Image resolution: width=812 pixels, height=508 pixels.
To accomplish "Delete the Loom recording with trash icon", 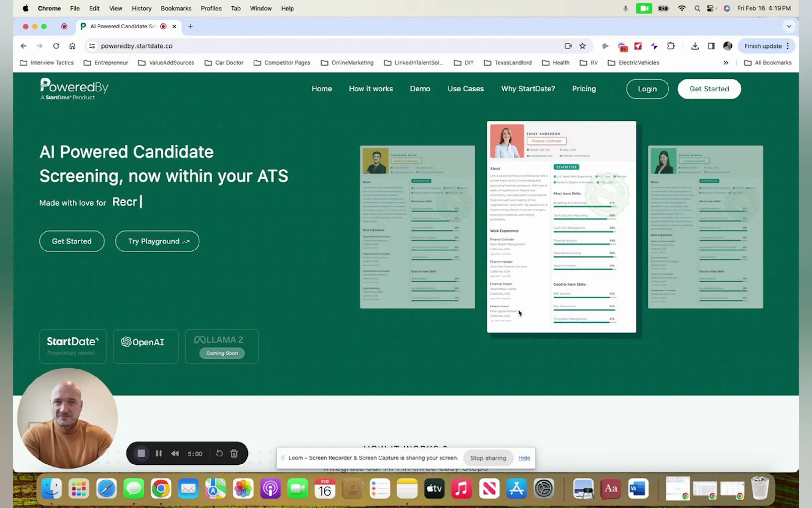I will [234, 454].
